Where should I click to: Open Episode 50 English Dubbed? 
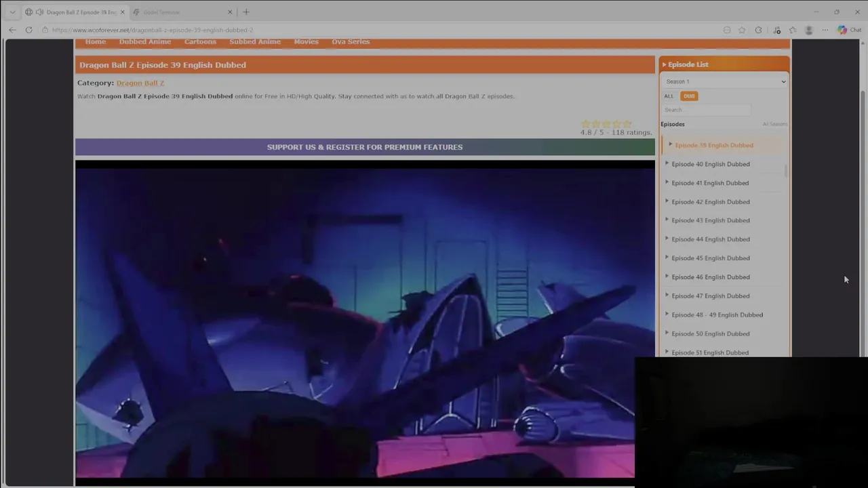[711, 334]
